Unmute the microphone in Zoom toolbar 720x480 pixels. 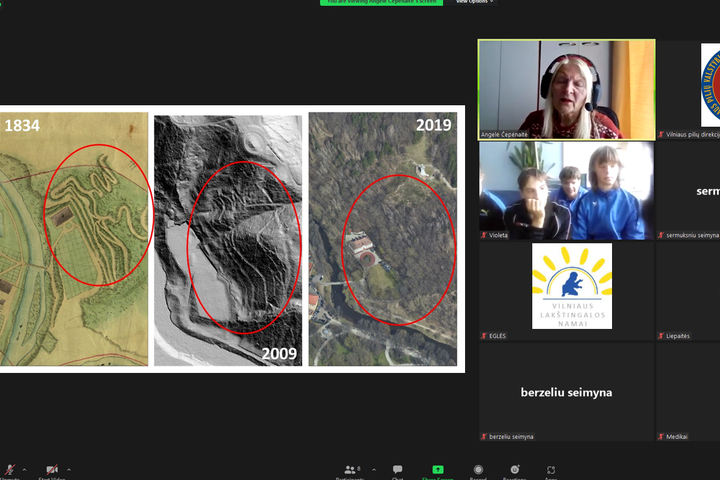(10, 471)
